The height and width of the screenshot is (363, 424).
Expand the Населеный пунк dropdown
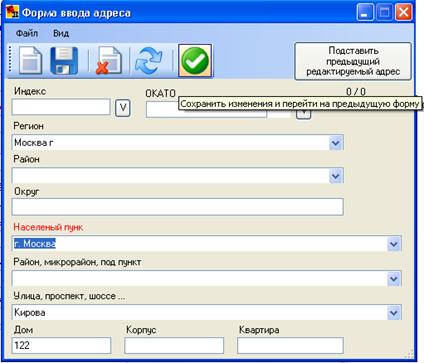[x=394, y=244]
